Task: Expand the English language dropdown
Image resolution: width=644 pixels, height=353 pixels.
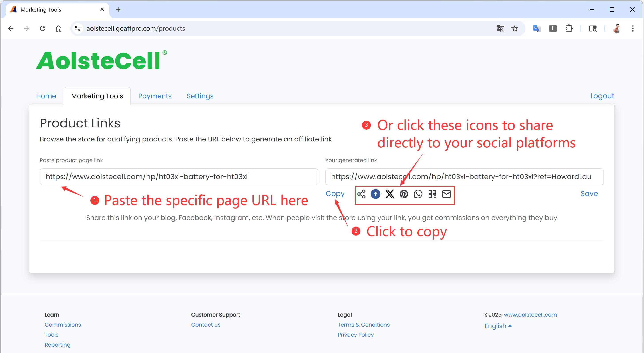Action: point(498,326)
